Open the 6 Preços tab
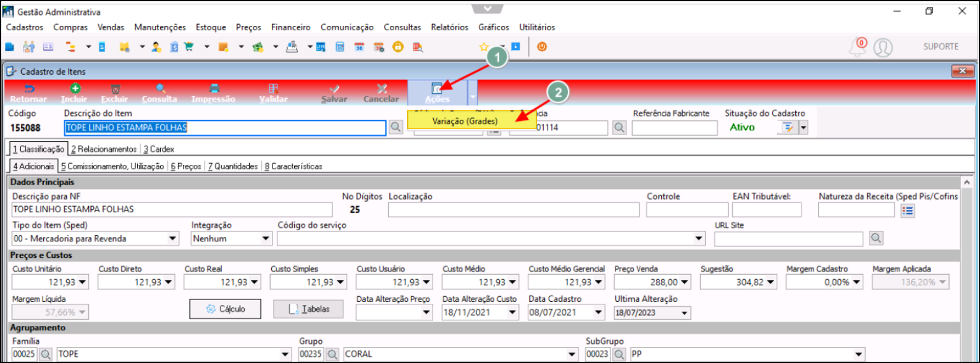 tap(185, 166)
